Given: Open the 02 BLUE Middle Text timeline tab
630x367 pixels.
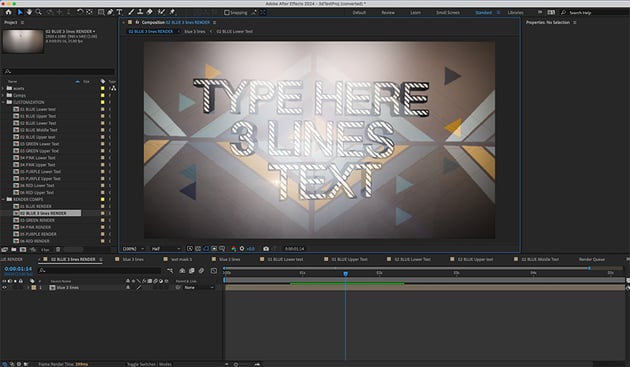Looking at the screenshot, I should 540,260.
